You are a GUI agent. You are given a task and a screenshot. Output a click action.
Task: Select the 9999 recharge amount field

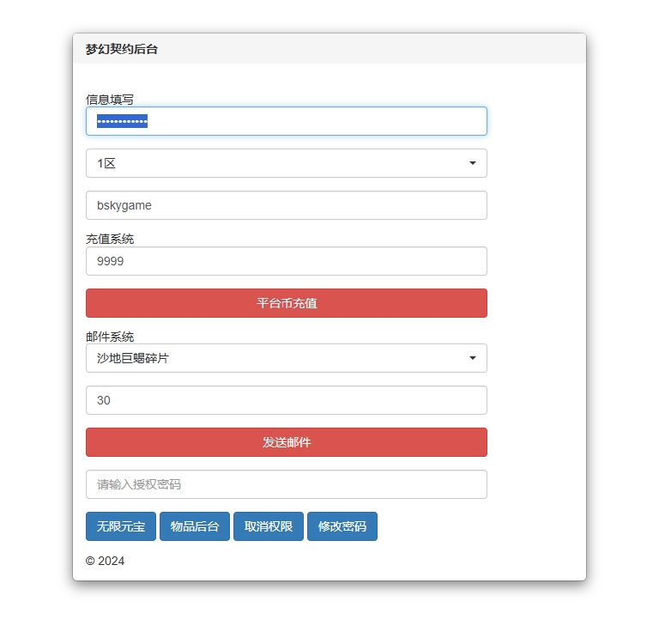(287, 261)
